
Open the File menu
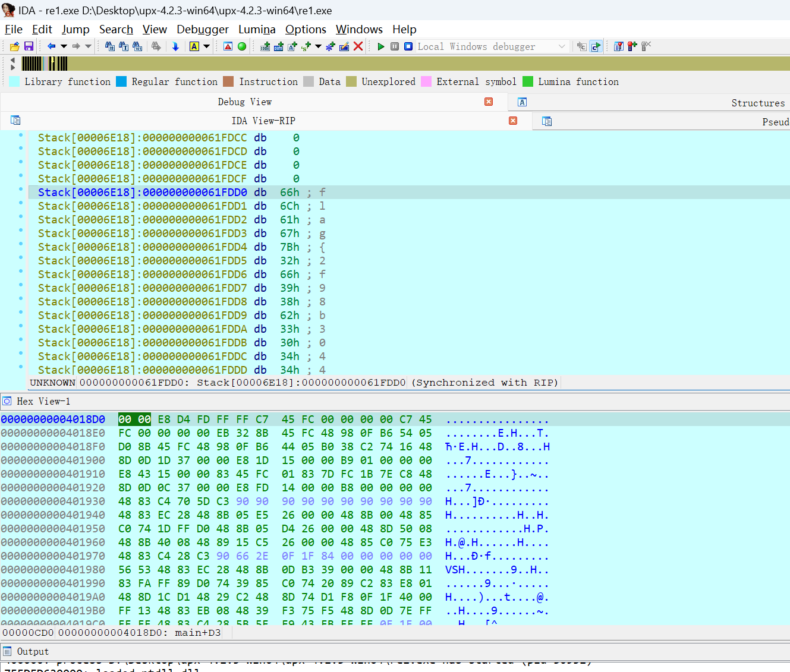tap(14, 29)
